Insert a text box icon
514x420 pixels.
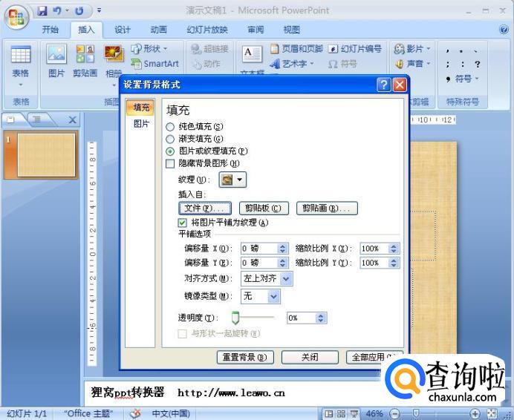coord(252,54)
